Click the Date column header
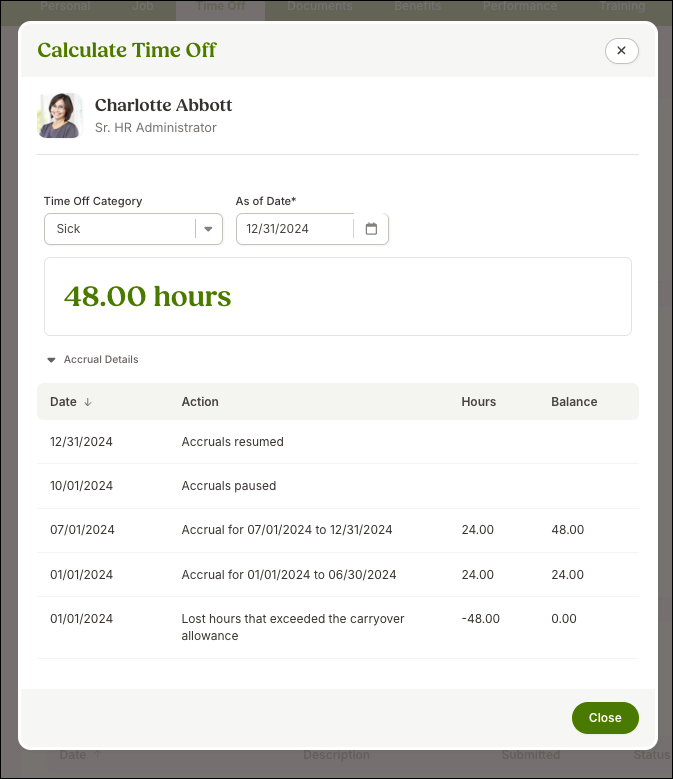 pos(63,402)
